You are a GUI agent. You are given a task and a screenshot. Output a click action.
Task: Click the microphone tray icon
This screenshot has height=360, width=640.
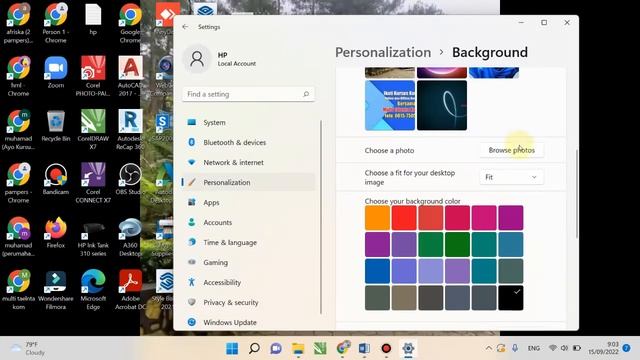click(x=515, y=348)
